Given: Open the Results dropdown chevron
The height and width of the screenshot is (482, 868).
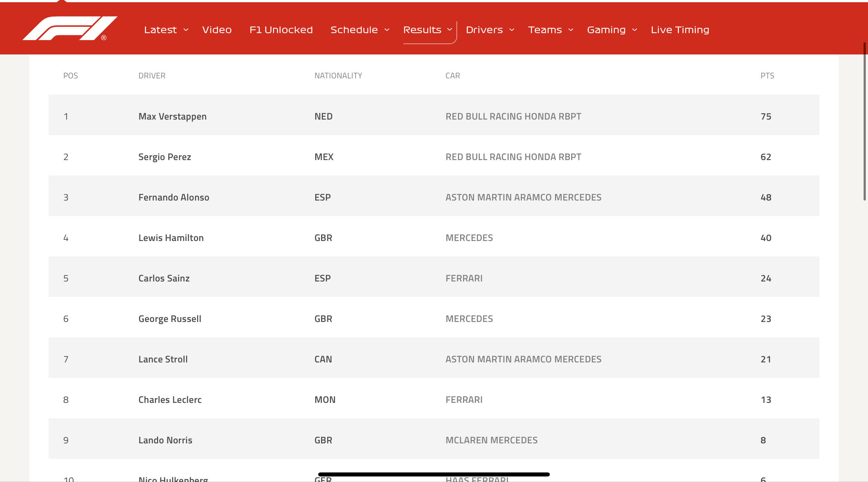Looking at the screenshot, I should pos(449,30).
